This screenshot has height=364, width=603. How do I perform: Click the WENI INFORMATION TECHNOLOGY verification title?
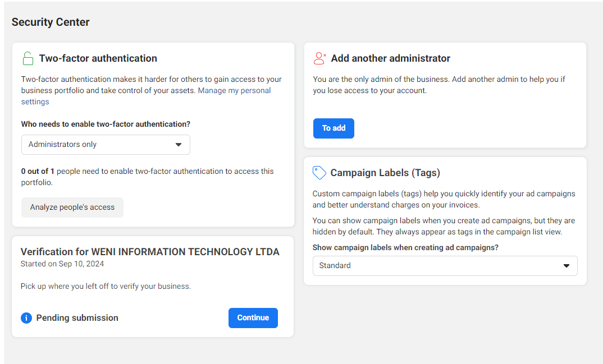[x=150, y=252]
